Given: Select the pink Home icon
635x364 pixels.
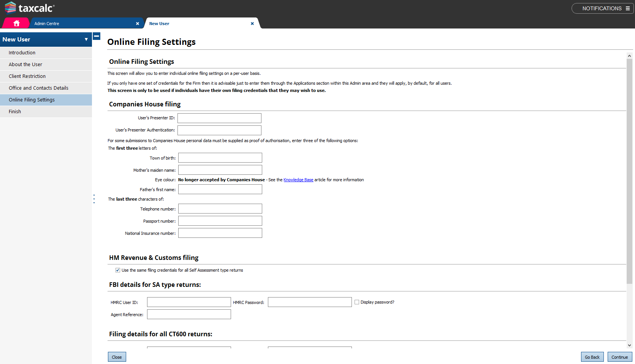Looking at the screenshot, I should point(16,23).
